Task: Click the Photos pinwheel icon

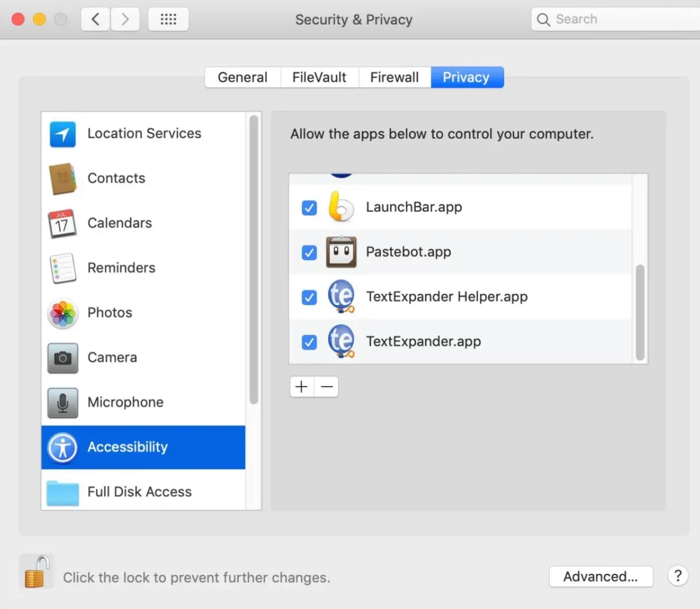Action: click(62, 313)
